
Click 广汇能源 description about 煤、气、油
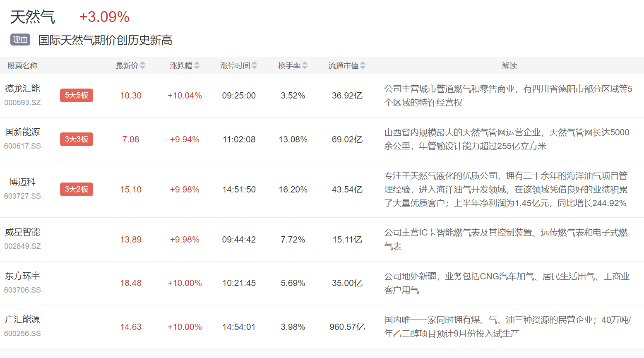507,327
